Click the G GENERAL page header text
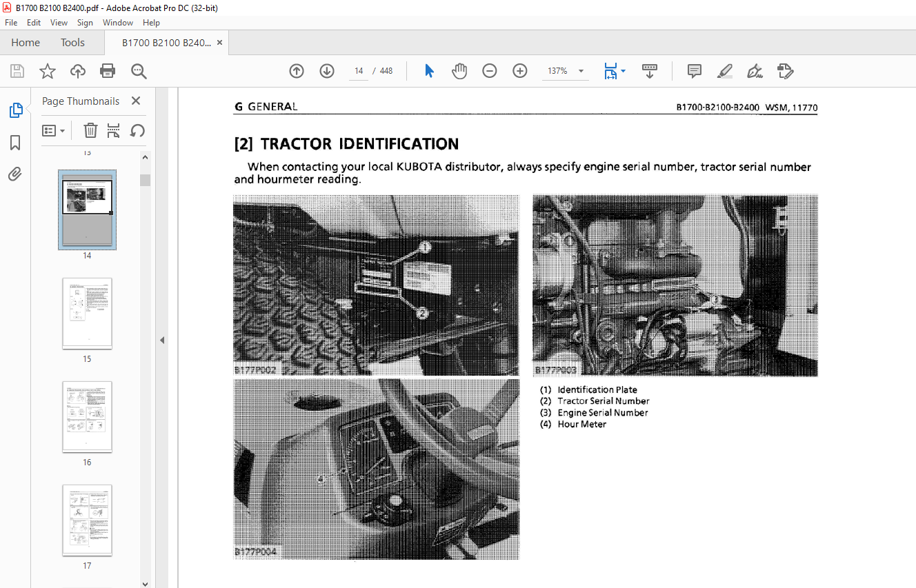The image size is (916, 588). pyautogui.click(x=266, y=107)
